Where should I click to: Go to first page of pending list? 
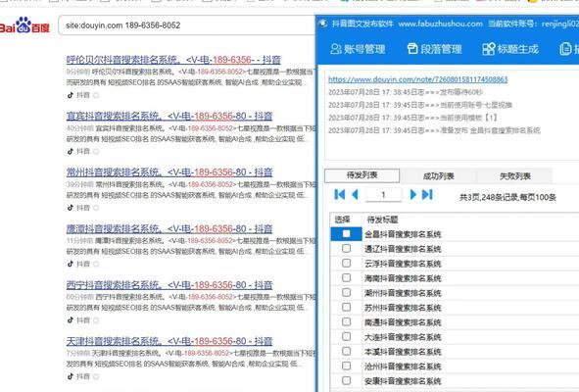point(339,194)
